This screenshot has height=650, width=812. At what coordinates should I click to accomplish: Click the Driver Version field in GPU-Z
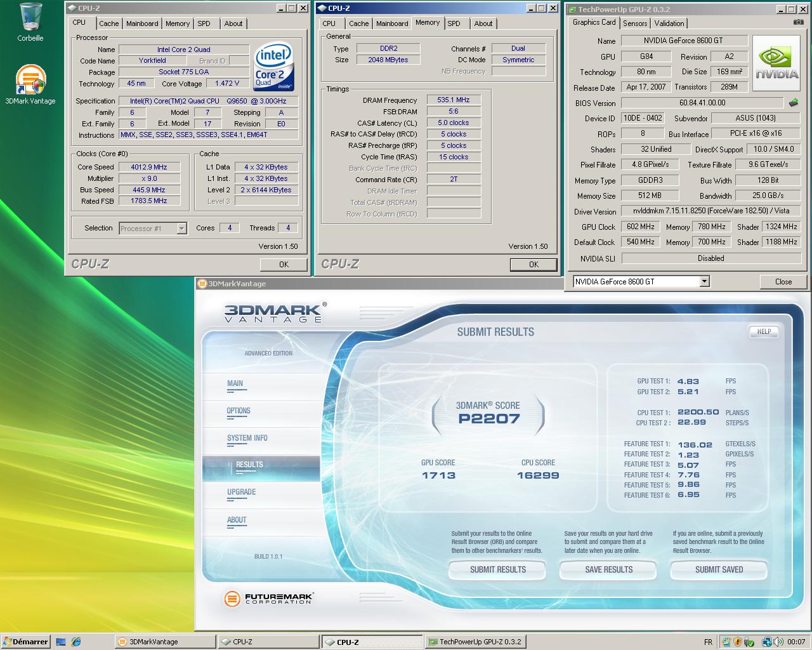[x=711, y=211]
